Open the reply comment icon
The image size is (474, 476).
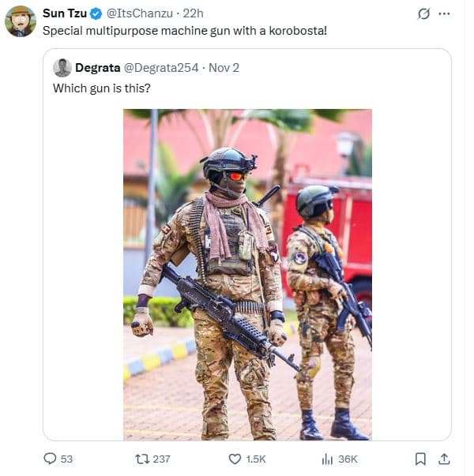coord(50,459)
